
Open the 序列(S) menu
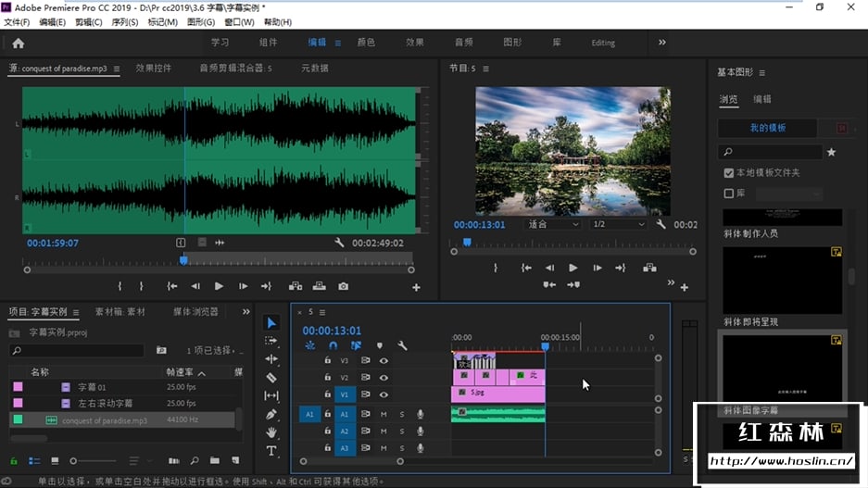[124, 22]
